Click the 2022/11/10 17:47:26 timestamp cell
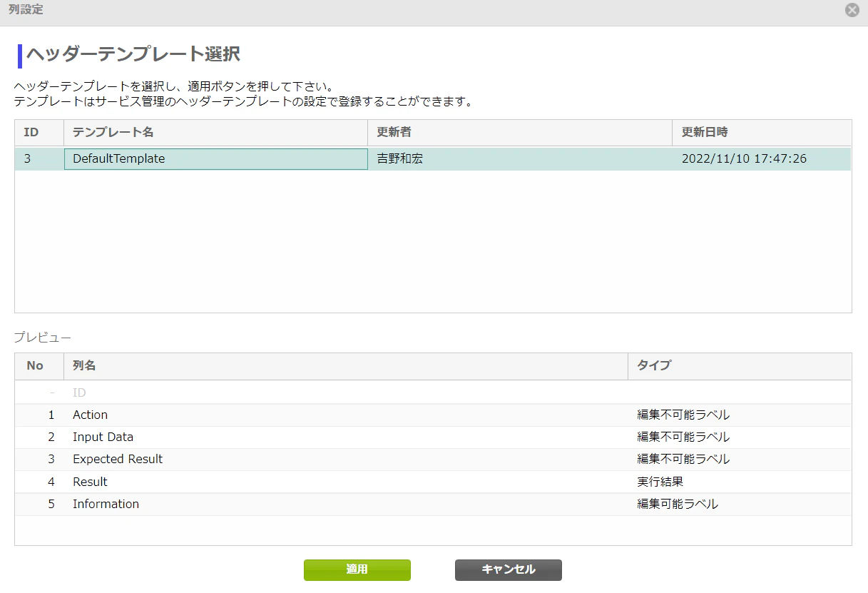 coord(762,158)
